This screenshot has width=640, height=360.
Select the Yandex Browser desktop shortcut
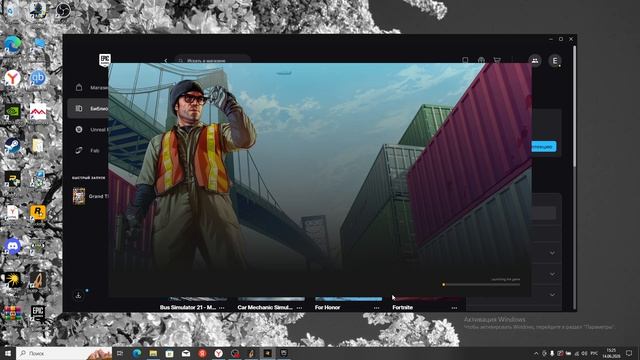tap(13, 78)
